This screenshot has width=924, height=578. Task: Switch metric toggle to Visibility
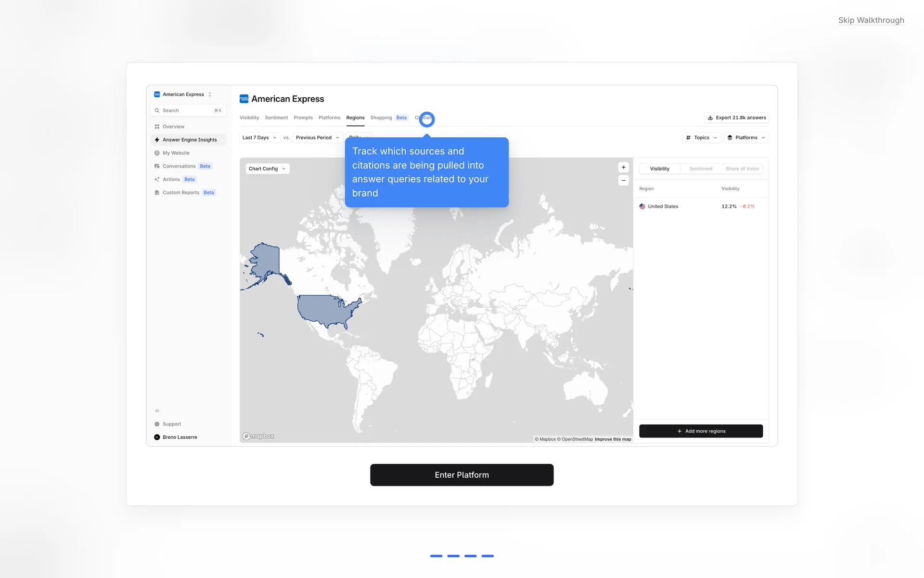[x=659, y=169]
